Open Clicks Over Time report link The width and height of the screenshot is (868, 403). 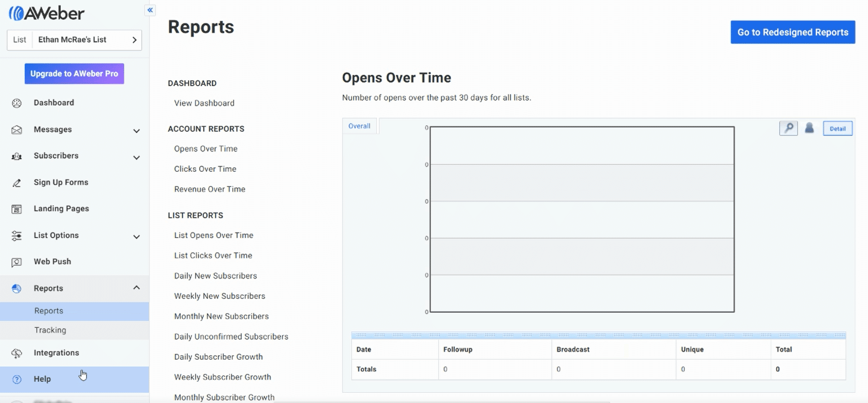205,169
